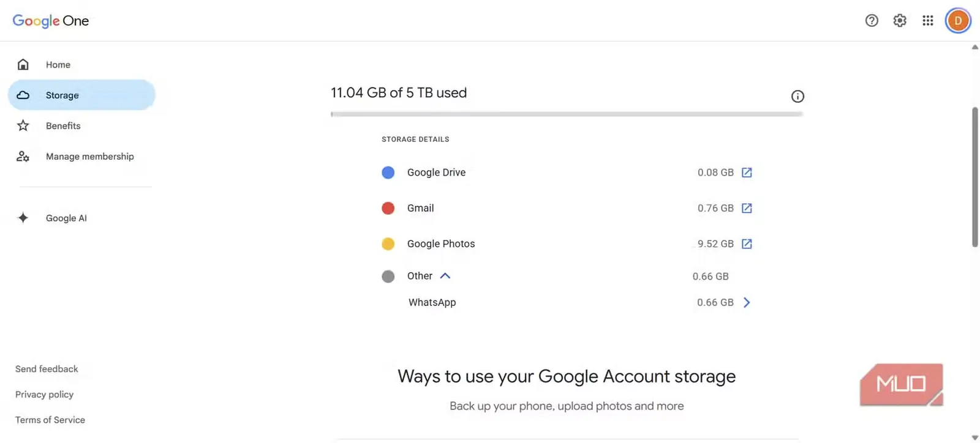Click the storage usage progress bar
The image size is (980, 443).
click(x=567, y=114)
